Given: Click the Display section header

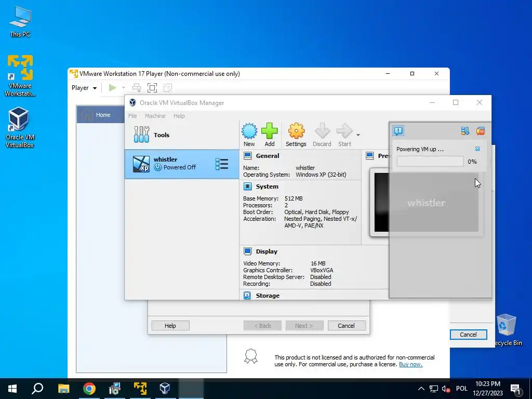Looking at the screenshot, I should tap(267, 251).
